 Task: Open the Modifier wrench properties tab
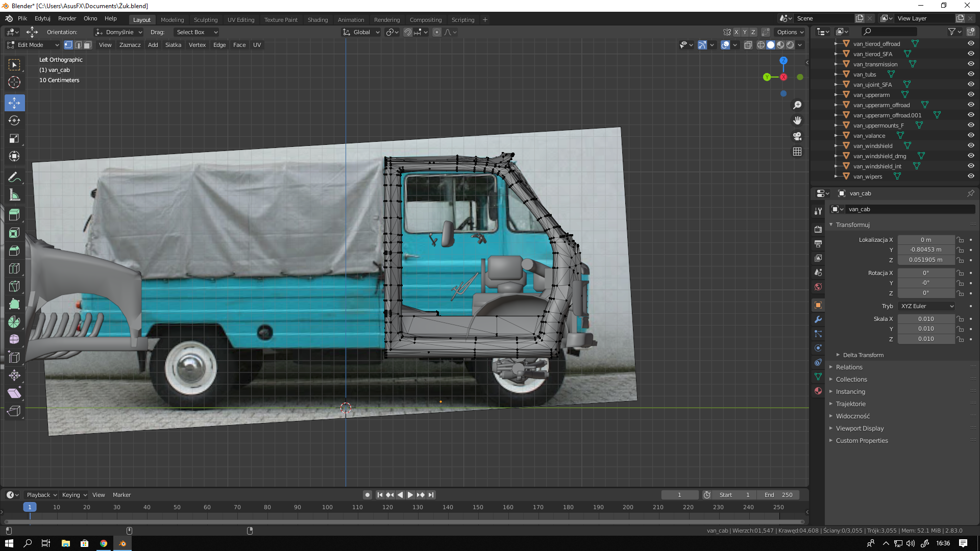tap(818, 319)
